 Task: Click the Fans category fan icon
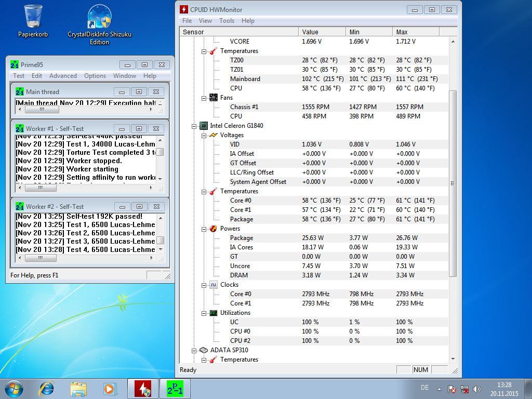point(214,98)
